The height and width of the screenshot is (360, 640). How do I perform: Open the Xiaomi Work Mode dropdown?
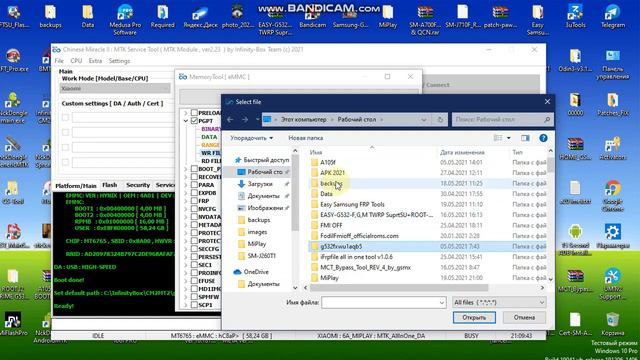click(115, 89)
